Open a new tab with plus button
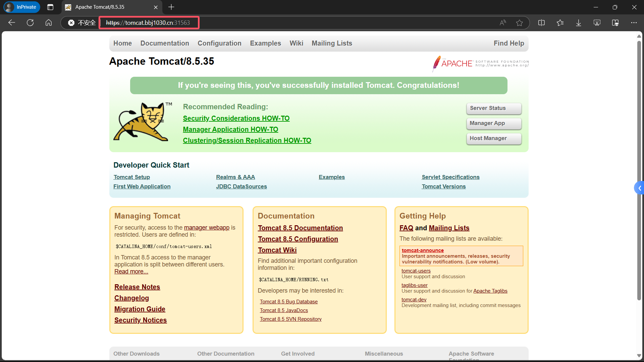644x362 pixels. (x=171, y=7)
